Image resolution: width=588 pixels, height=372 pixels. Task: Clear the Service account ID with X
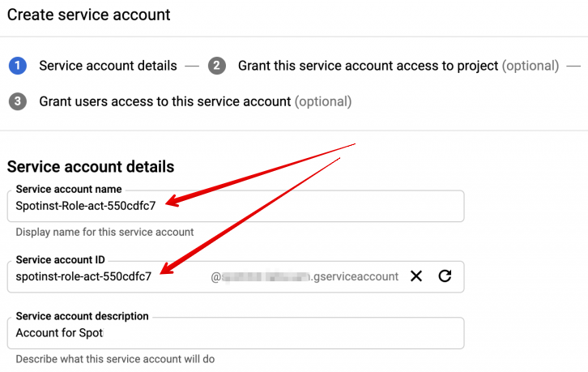tap(416, 276)
